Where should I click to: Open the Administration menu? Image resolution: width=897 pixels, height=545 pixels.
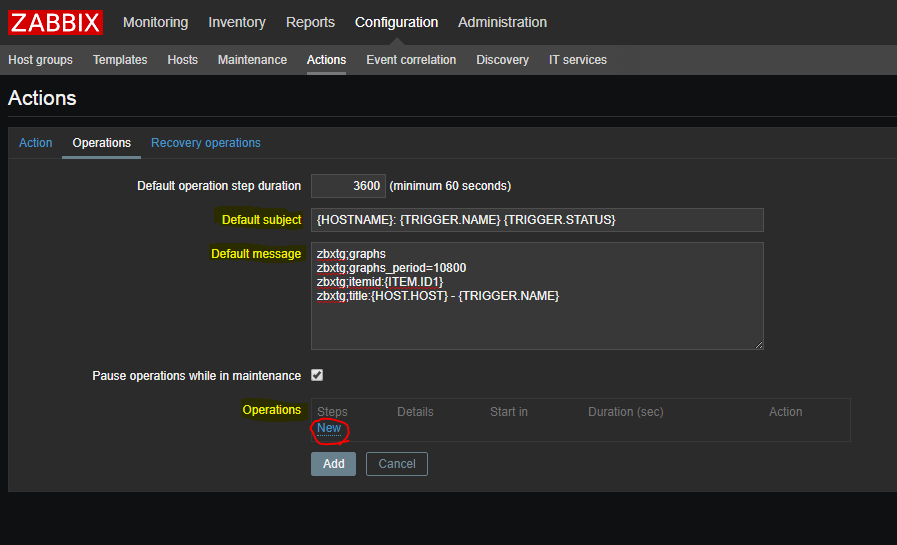502,22
